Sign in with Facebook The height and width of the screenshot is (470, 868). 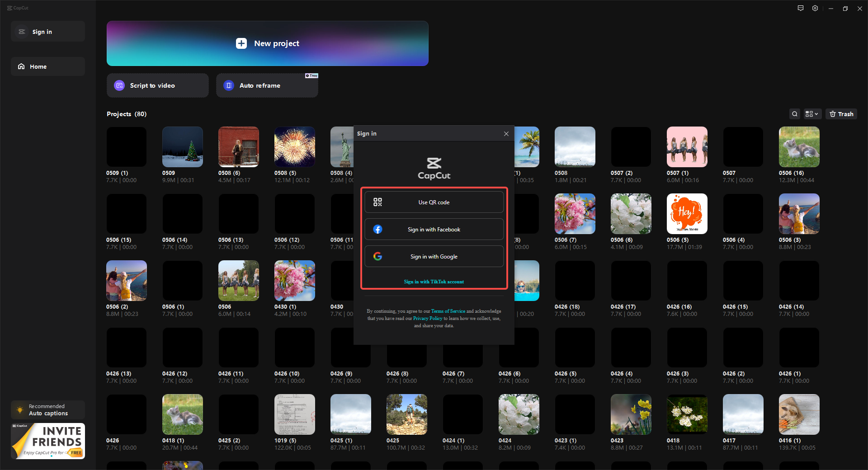(434, 229)
